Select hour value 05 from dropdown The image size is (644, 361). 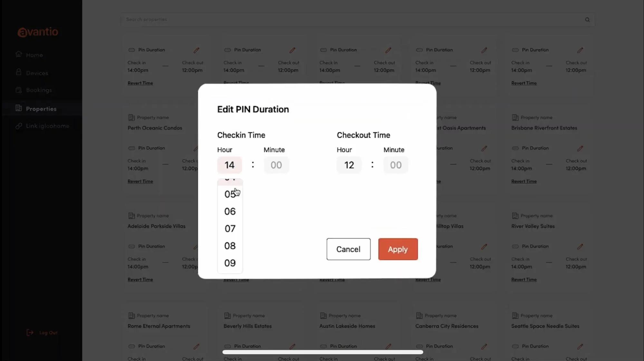point(230,194)
